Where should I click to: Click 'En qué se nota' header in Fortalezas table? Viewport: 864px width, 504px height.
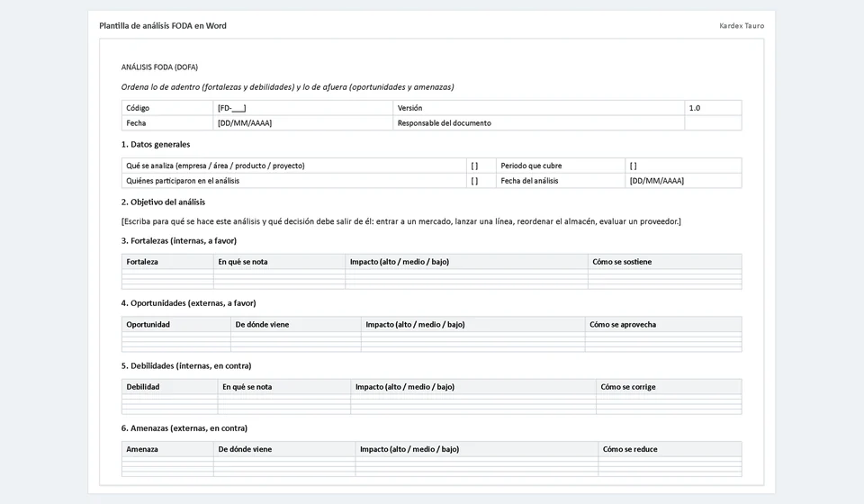pyautogui.click(x=279, y=262)
